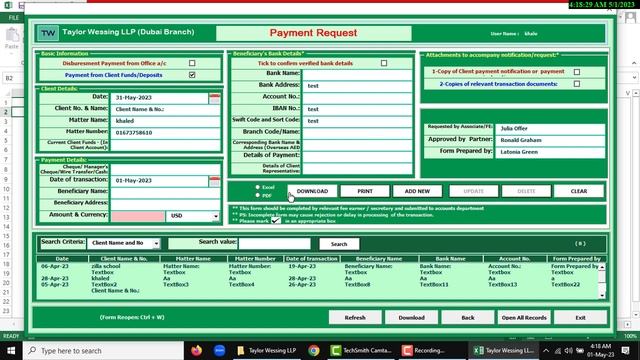This screenshot has height=360, width=640.
Task: Click the Amount input field
Action: (138, 216)
